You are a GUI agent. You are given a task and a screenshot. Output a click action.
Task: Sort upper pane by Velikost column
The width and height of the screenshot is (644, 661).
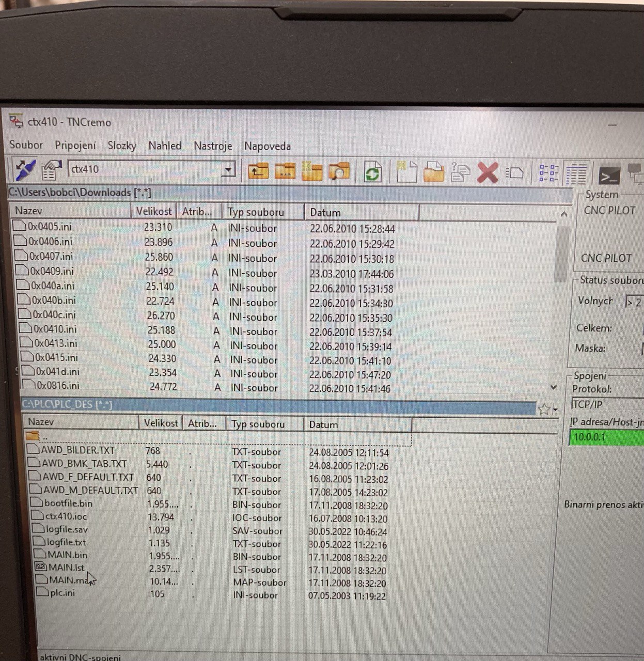point(153,211)
